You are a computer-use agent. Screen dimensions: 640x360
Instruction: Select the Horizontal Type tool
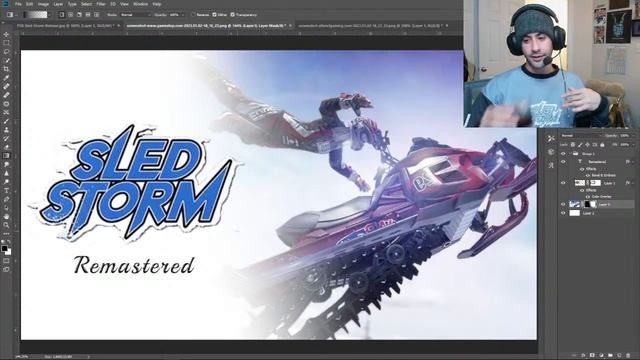coord(6,190)
